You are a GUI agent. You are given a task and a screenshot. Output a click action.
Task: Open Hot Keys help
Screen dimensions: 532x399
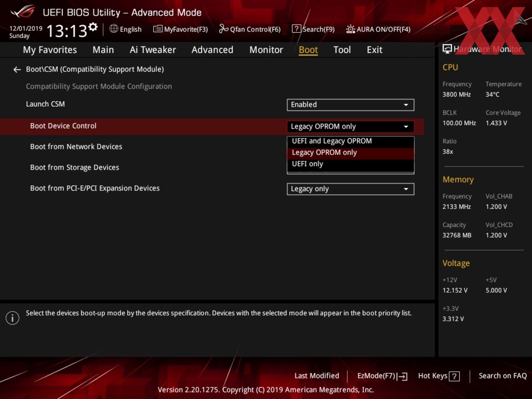click(439, 376)
